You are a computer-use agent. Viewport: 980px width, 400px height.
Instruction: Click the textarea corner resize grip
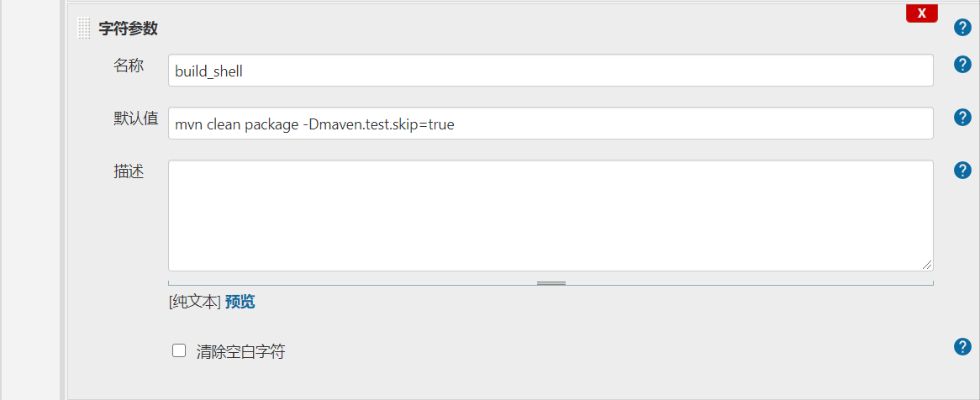(x=927, y=265)
